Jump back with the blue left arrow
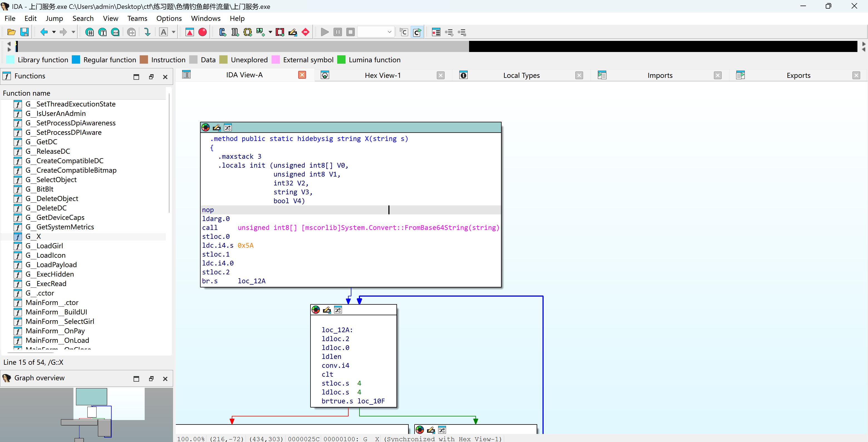The height and width of the screenshot is (442, 868). (44, 32)
